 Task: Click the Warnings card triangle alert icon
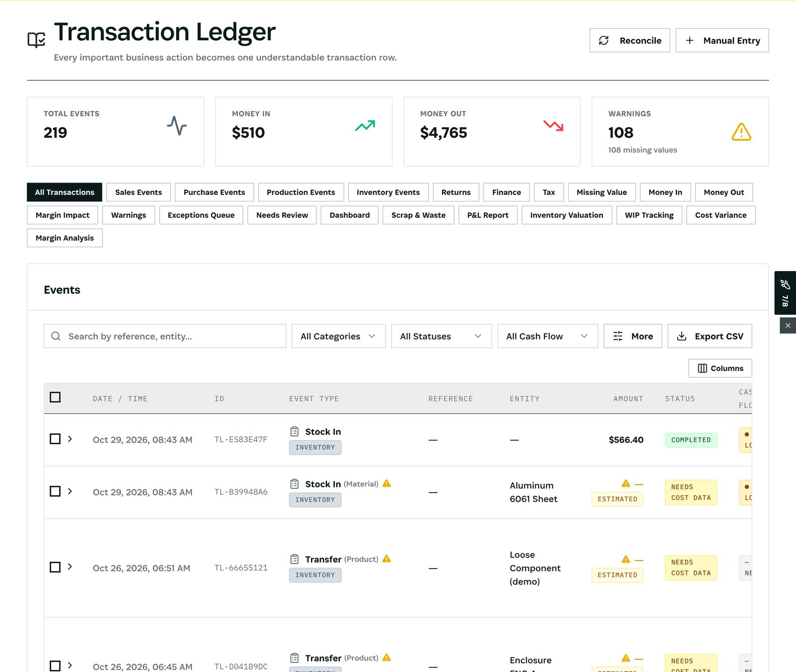741,132
